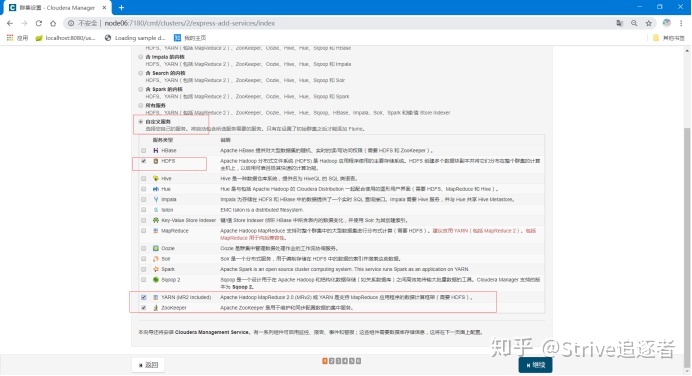
Task: Click the YARN service icon
Action: pyautogui.click(x=155, y=297)
